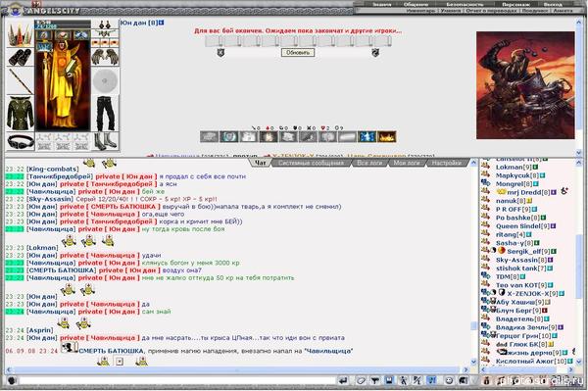Click the gloves equipment slot
This screenshot has width=588, height=391.
(105, 57)
